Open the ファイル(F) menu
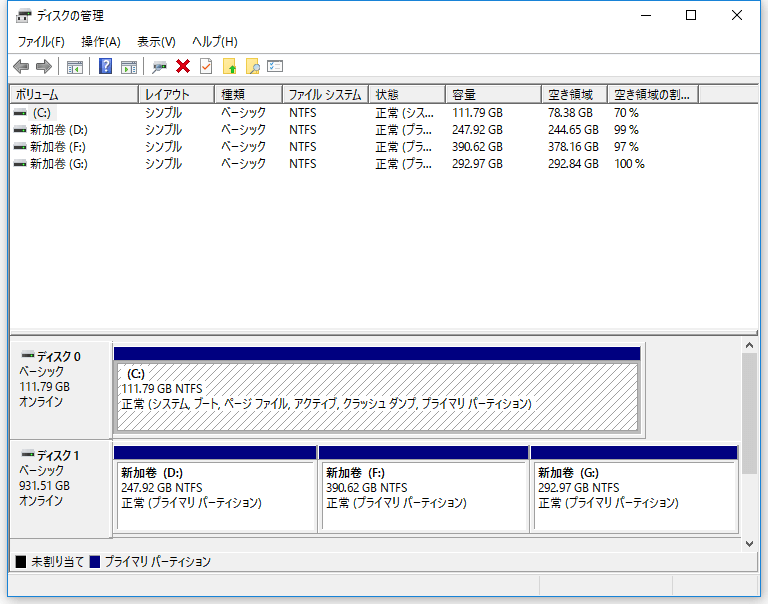Image resolution: width=768 pixels, height=604 pixels. click(41, 42)
